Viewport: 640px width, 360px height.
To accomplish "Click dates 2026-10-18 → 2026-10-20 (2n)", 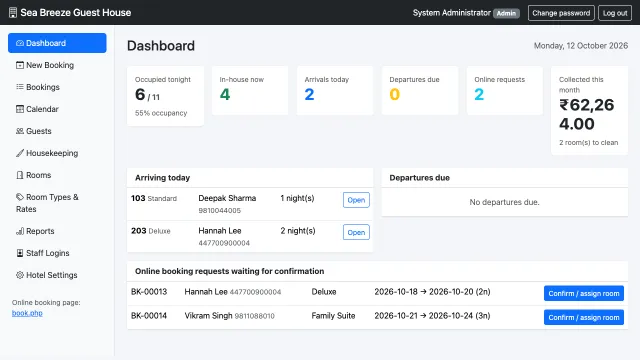I will [x=432, y=292].
